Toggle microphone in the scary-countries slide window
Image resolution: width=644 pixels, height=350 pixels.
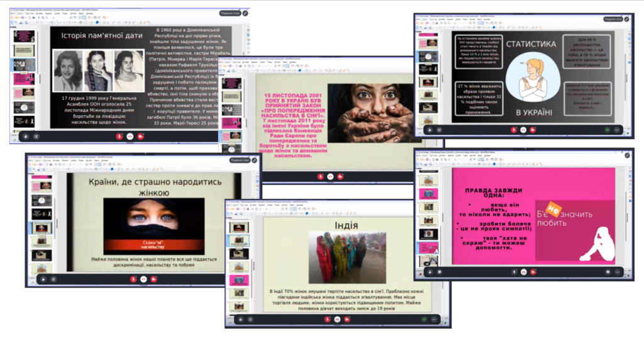click(x=133, y=279)
